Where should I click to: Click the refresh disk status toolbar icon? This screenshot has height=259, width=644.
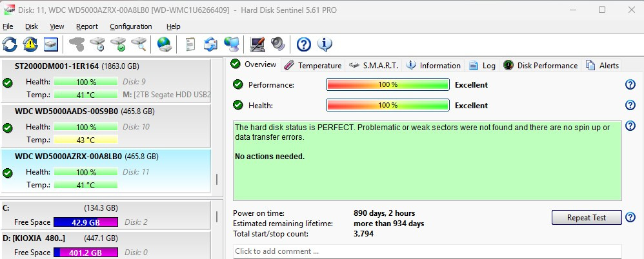(10, 44)
